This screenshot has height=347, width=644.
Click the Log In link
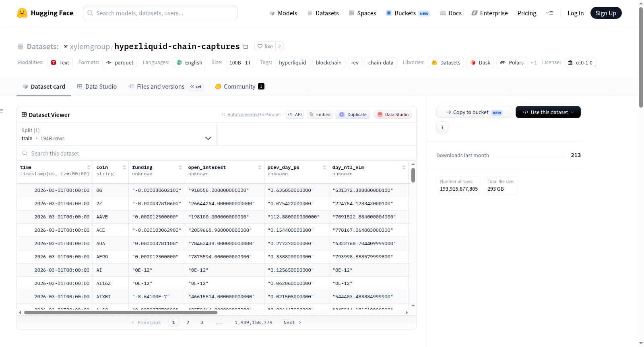(576, 13)
